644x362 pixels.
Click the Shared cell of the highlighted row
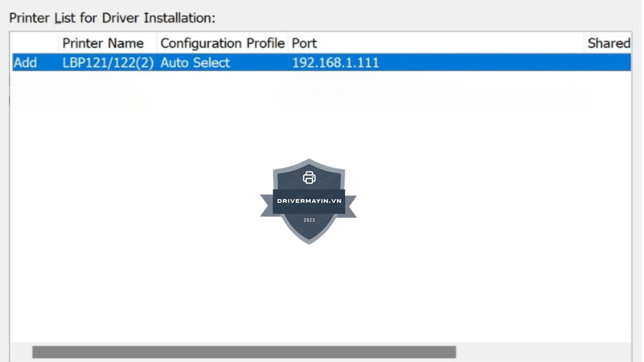point(608,63)
